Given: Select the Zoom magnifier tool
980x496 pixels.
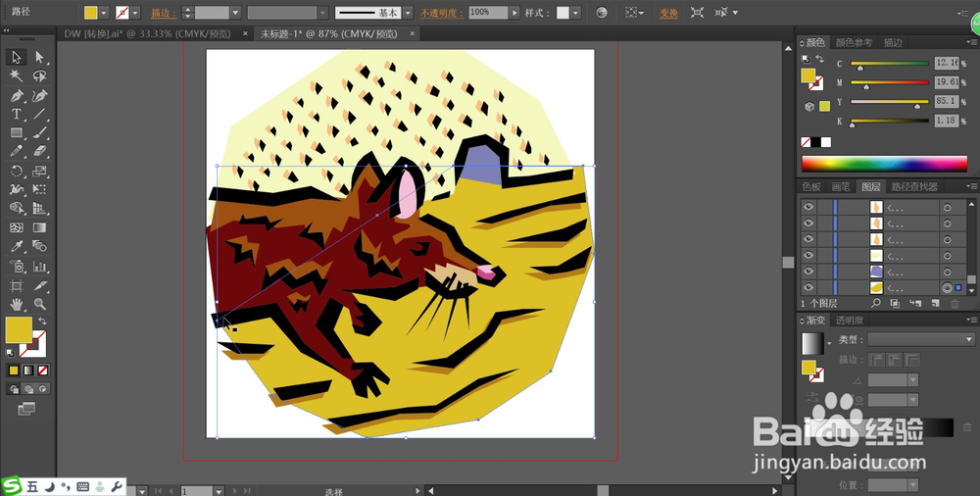Looking at the screenshot, I should coord(40,304).
